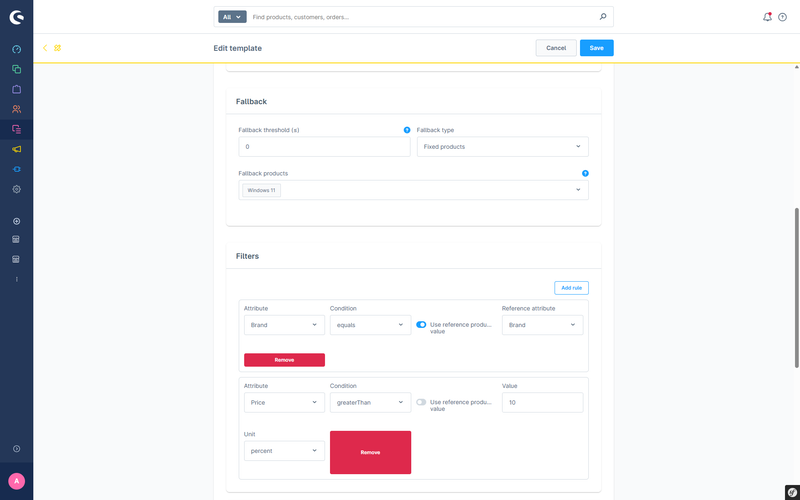Click the Fallback threshold input field

[324, 147]
